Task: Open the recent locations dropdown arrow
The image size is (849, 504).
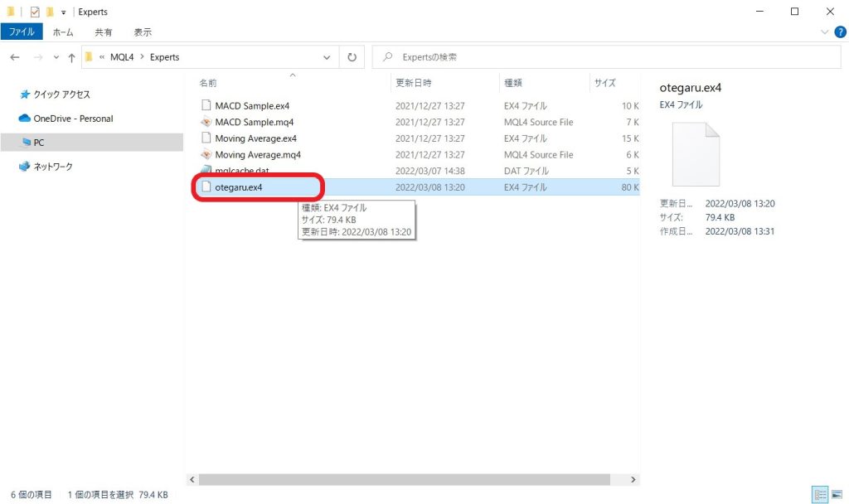Action: point(54,57)
